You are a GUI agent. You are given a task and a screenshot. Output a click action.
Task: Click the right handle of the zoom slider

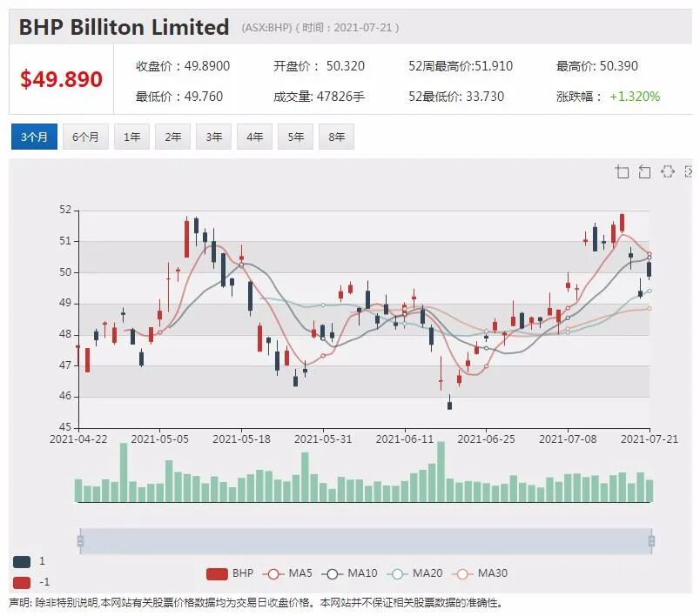pyautogui.click(x=651, y=541)
